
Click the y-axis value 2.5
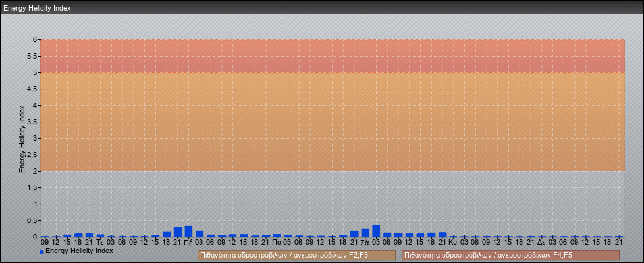[x=32, y=155]
